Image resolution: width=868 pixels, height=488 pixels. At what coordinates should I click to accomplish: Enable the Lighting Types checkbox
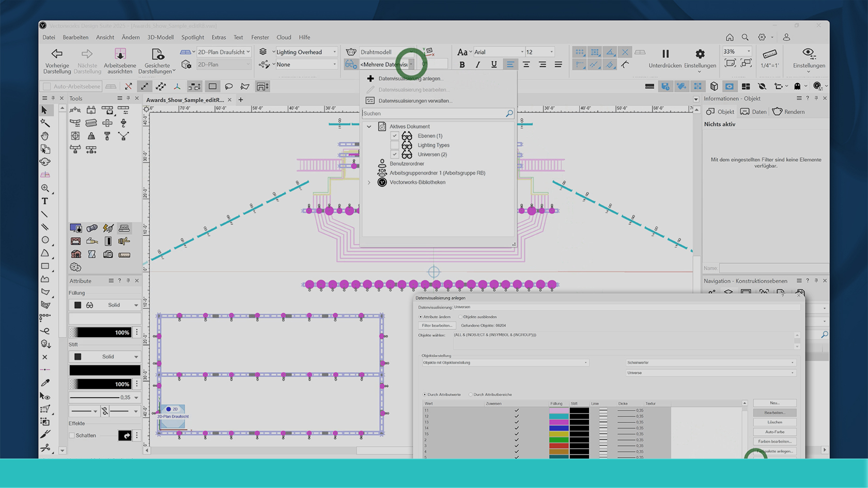point(395,145)
